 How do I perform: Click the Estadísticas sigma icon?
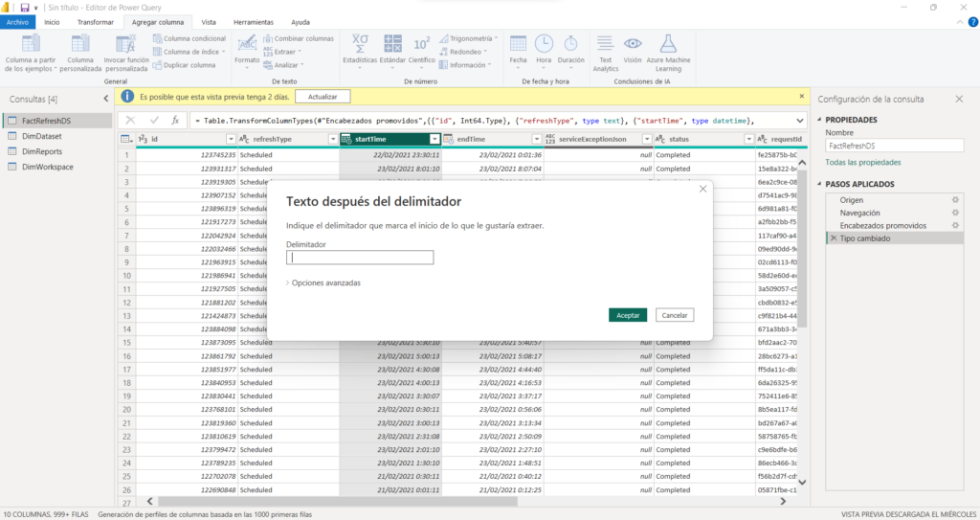(360, 44)
